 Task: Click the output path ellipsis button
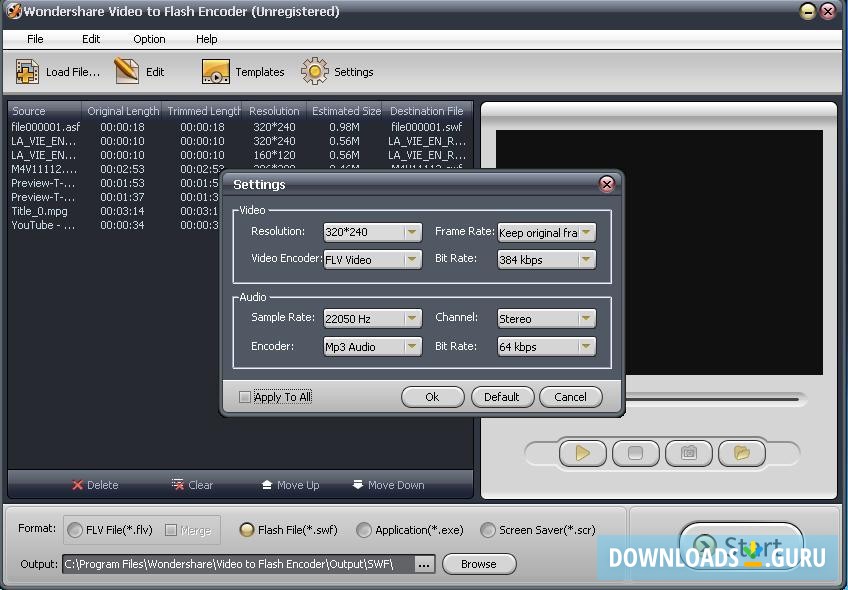coord(424,565)
